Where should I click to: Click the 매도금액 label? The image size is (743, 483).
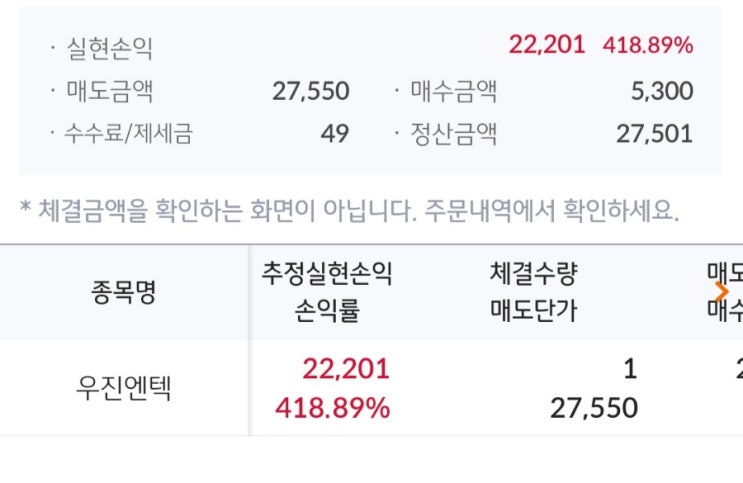110,91
